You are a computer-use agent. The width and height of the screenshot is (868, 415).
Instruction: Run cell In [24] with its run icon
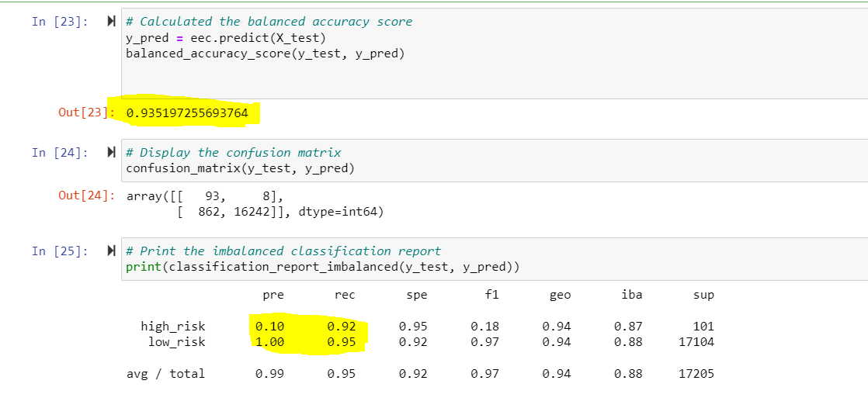(111, 153)
